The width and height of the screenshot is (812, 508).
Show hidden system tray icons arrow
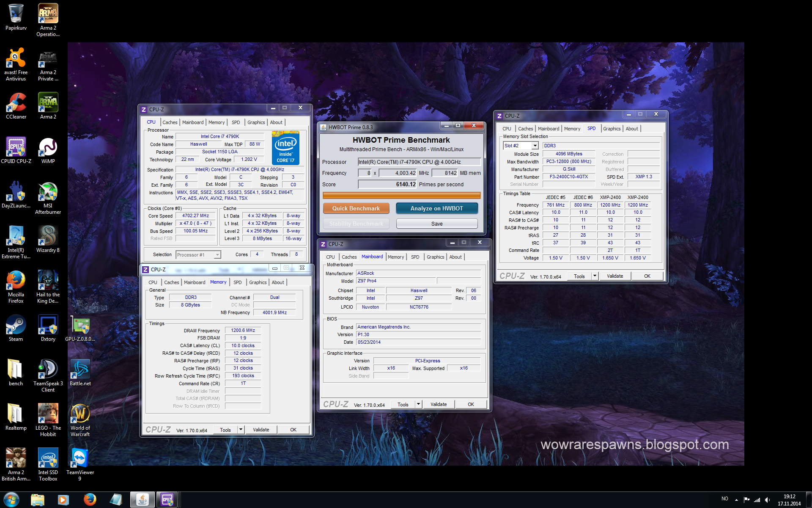point(736,500)
